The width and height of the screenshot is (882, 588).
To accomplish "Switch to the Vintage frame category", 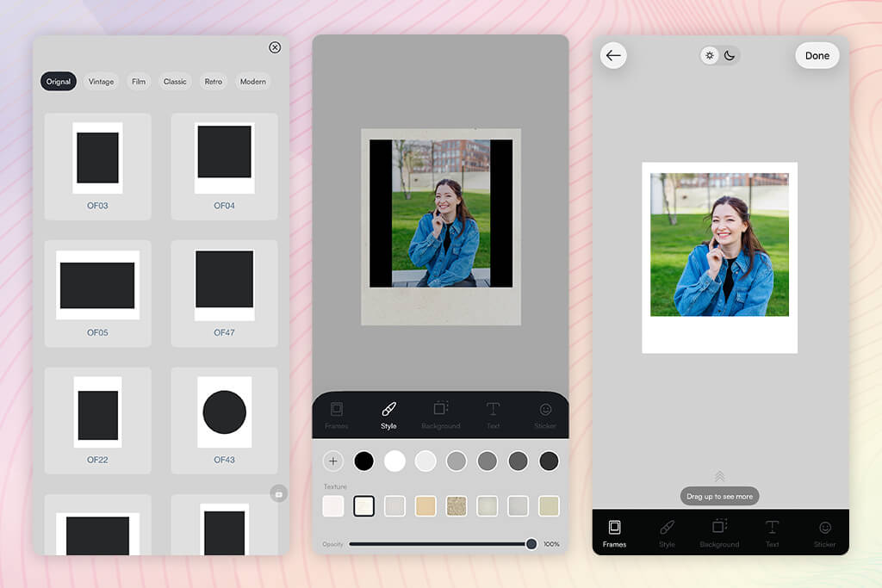I will click(x=102, y=82).
